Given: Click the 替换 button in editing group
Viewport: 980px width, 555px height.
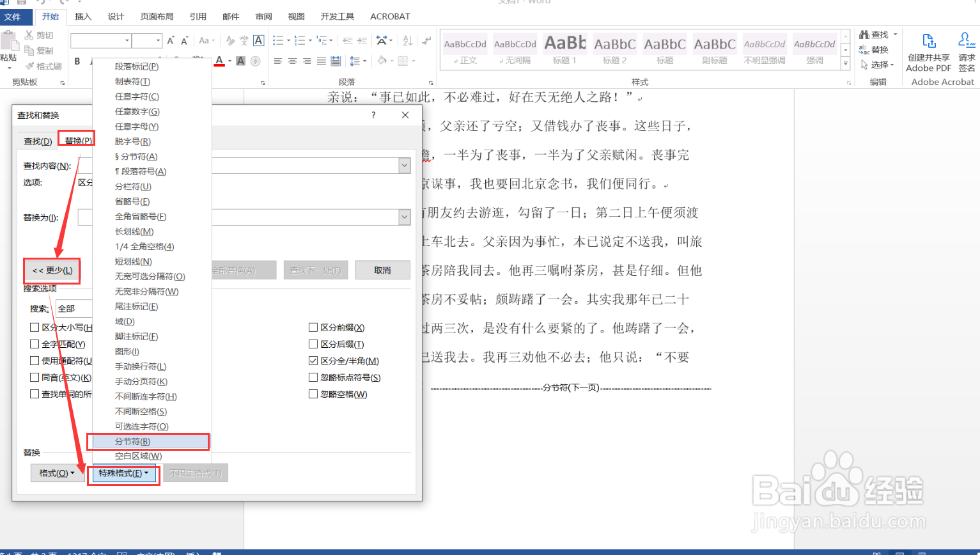Looking at the screenshot, I should (x=874, y=49).
